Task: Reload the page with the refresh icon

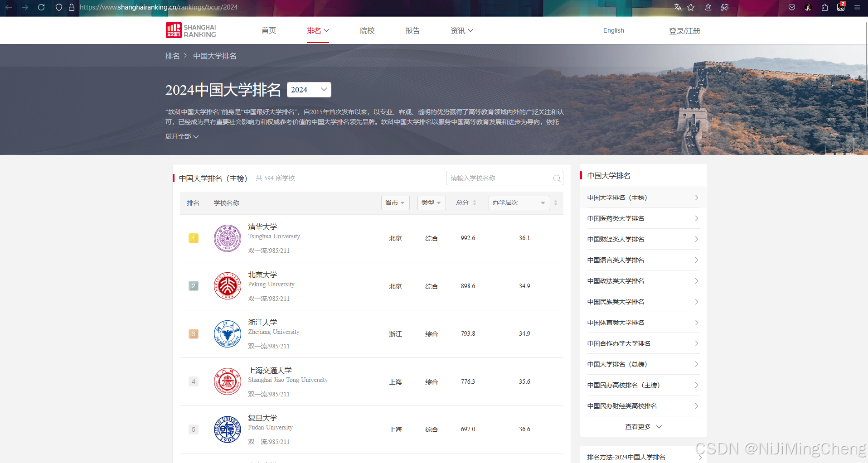Action: (x=41, y=7)
